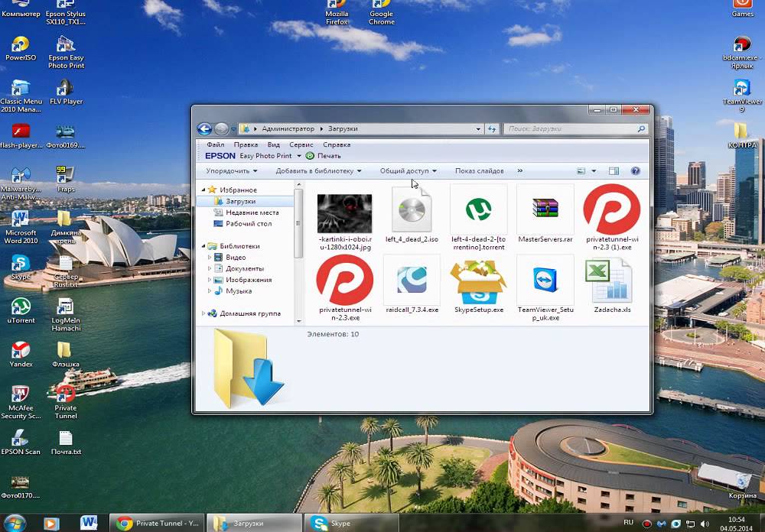The width and height of the screenshot is (765, 532).
Task: Select the MasterServers.rar archive
Action: 545,214
